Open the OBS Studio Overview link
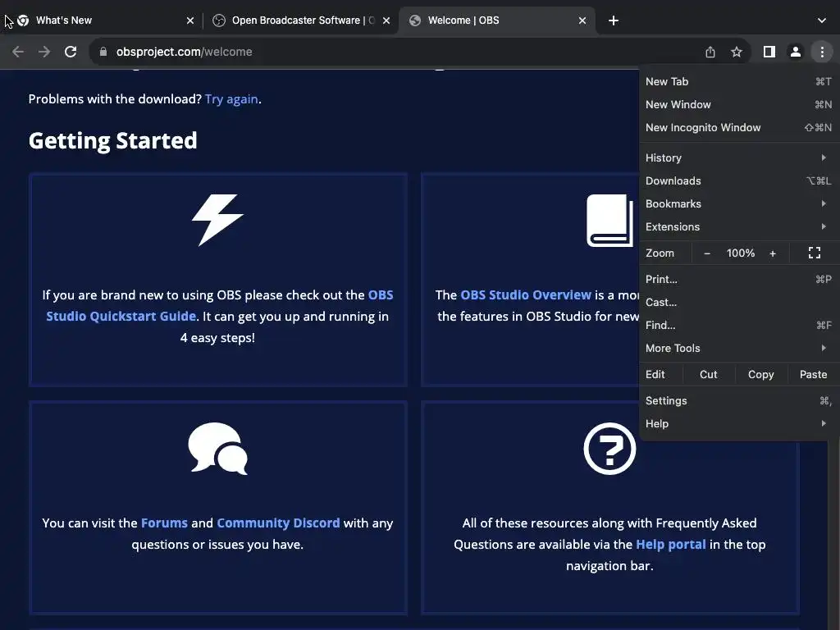Viewport: 840px width, 630px height. click(526, 295)
